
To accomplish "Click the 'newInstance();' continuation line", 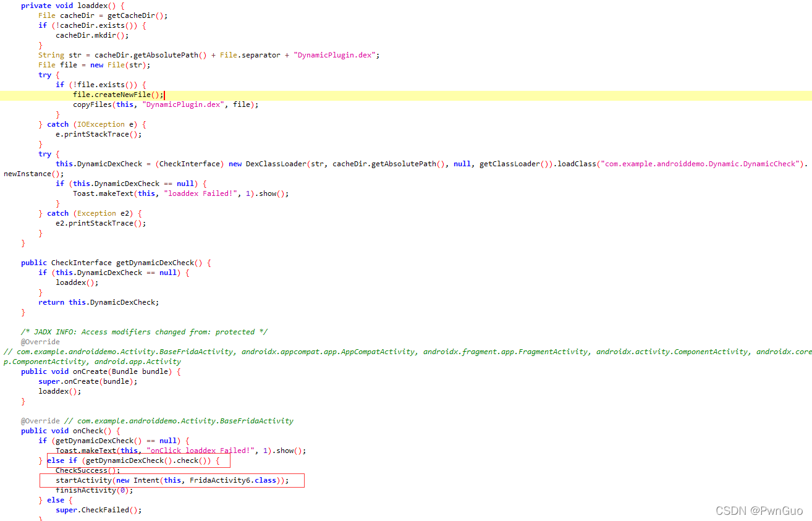I will click(x=33, y=174).
